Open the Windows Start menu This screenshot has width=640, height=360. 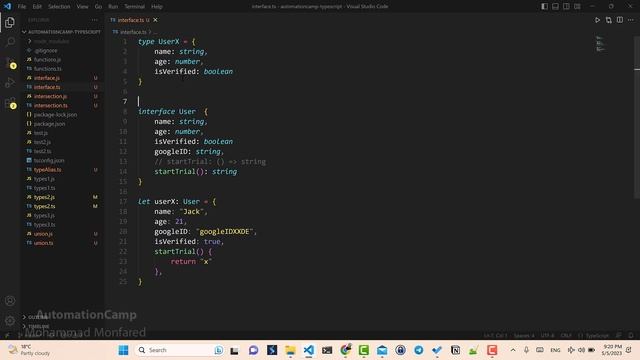click(x=123, y=350)
